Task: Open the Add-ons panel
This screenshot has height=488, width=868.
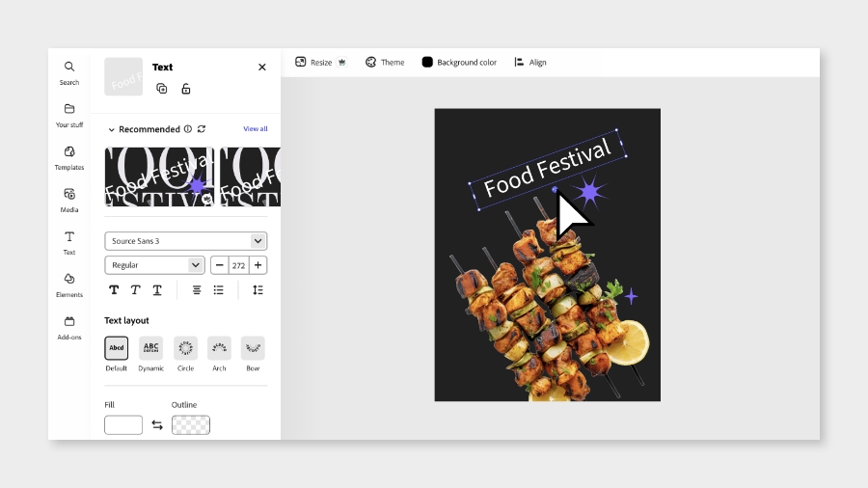Action: point(69,328)
